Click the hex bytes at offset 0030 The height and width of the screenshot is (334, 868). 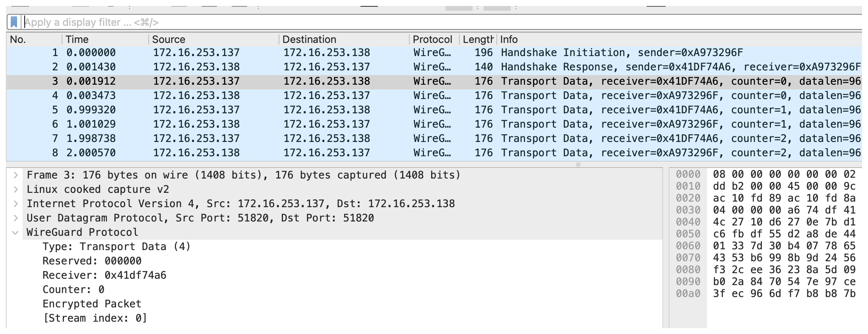tap(784, 210)
